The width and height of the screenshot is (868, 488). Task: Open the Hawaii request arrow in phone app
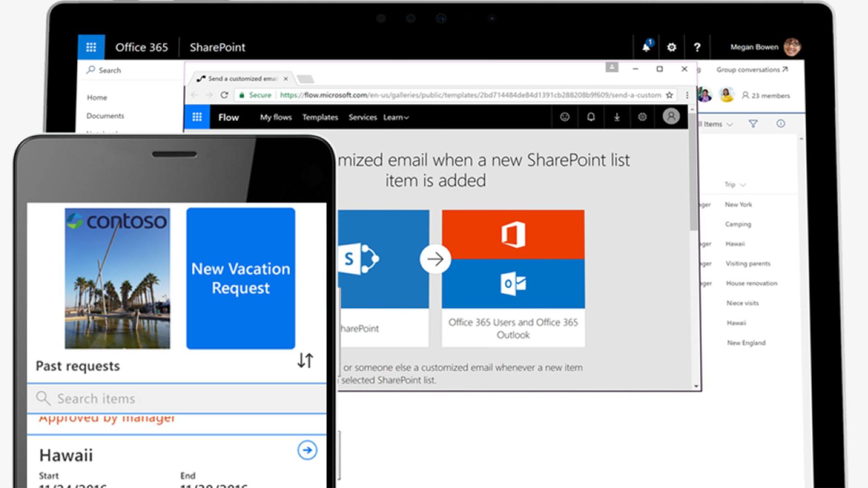pyautogui.click(x=307, y=450)
